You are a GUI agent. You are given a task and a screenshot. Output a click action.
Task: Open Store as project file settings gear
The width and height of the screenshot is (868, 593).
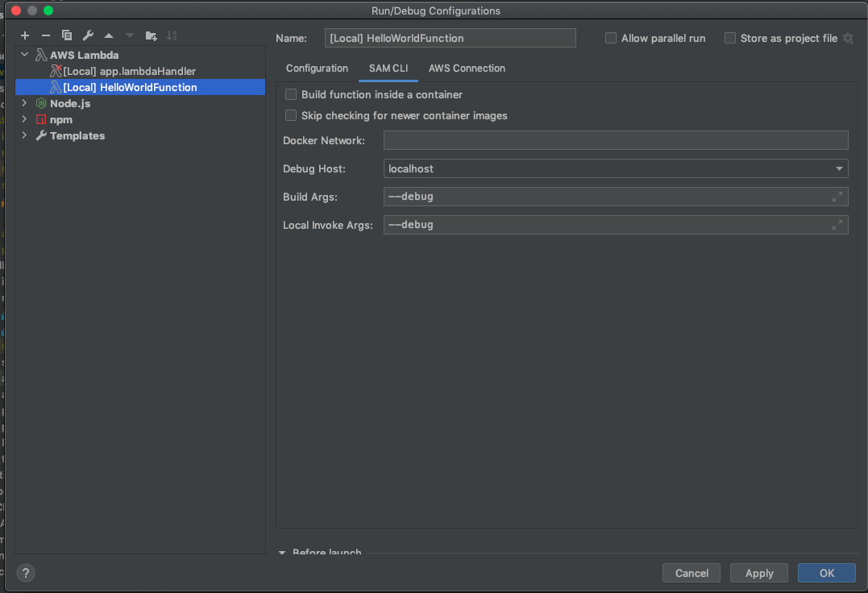pyautogui.click(x=848, y=38)
